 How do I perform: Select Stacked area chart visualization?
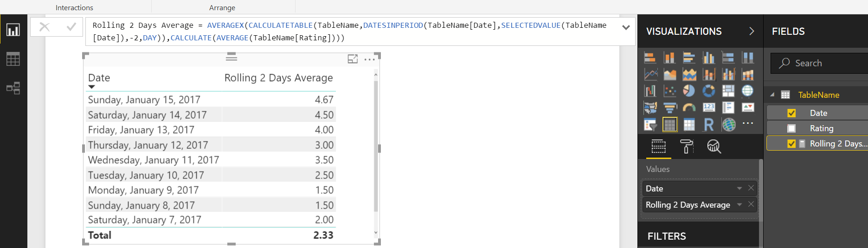[x=689, y=74]
